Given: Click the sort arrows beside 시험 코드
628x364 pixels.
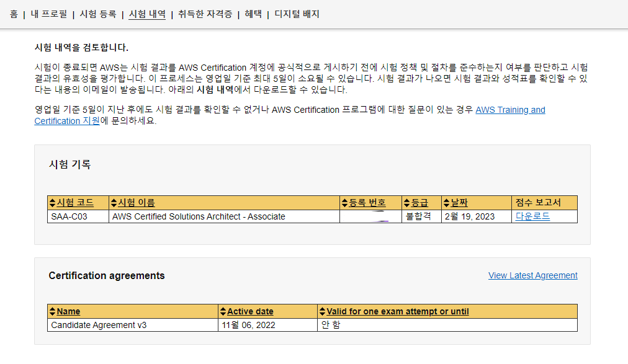Looking at the screenshot, I should (x=52, y=203).
